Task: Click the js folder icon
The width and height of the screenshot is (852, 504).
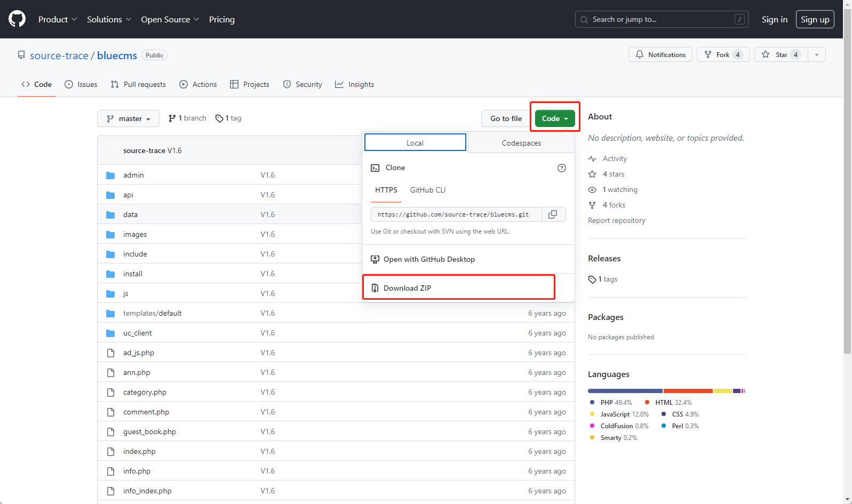Action: click(110, 294)
